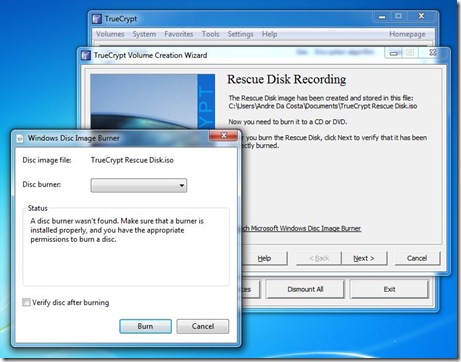
Task: Open the Help menu in TrueCrypt
Action: point(269,34)
